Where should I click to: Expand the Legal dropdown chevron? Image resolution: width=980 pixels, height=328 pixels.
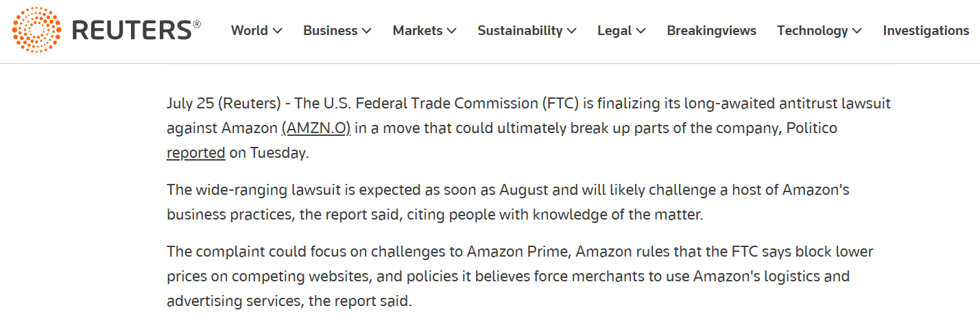click(x=641, y=31)
